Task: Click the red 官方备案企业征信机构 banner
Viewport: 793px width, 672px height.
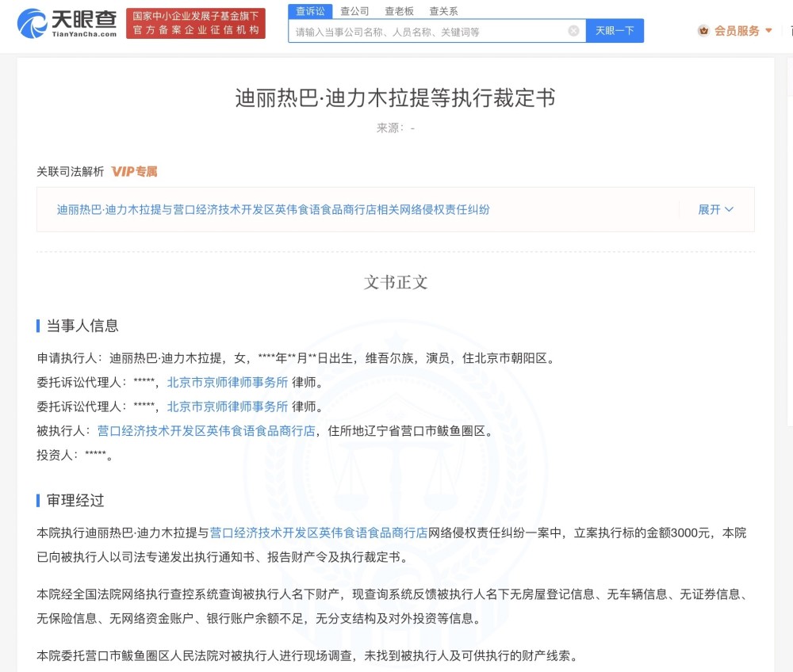Action: click(196, 23)
